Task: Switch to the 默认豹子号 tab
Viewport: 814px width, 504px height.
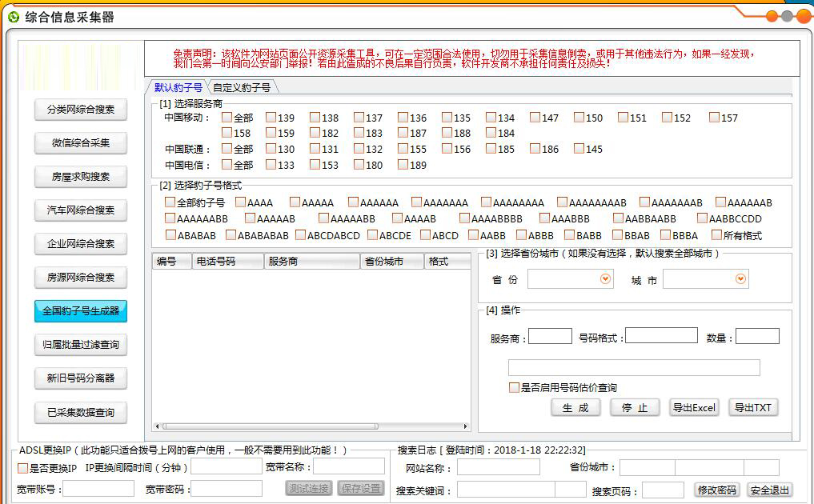Action: (x=178, y=87)
